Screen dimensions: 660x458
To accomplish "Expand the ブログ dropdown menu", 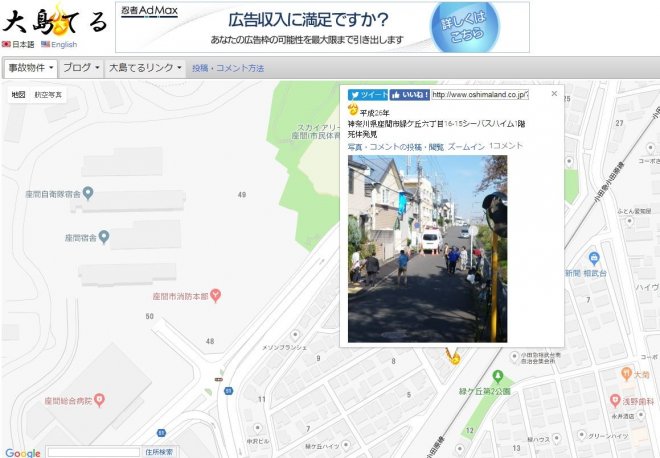I will [81, 68].
